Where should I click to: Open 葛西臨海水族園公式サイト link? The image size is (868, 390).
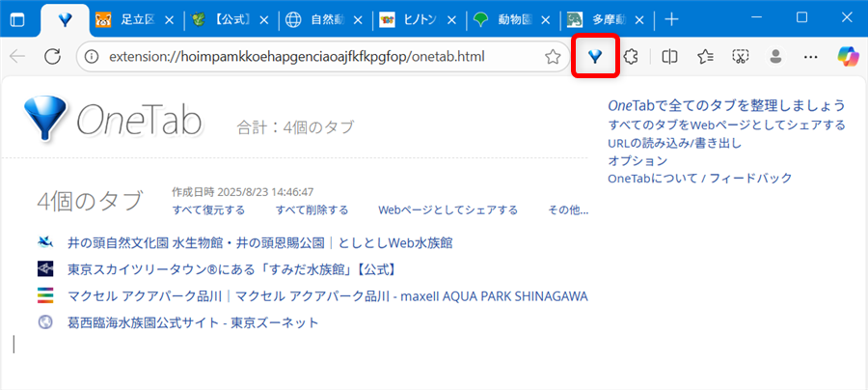(193, 322)
